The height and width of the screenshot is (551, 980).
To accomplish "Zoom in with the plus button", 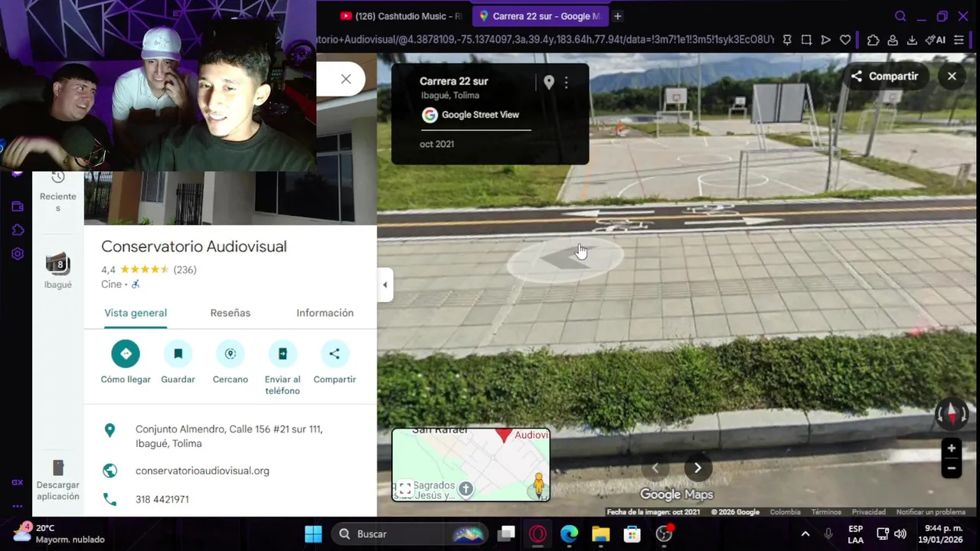I will click(x=951, y=448).
